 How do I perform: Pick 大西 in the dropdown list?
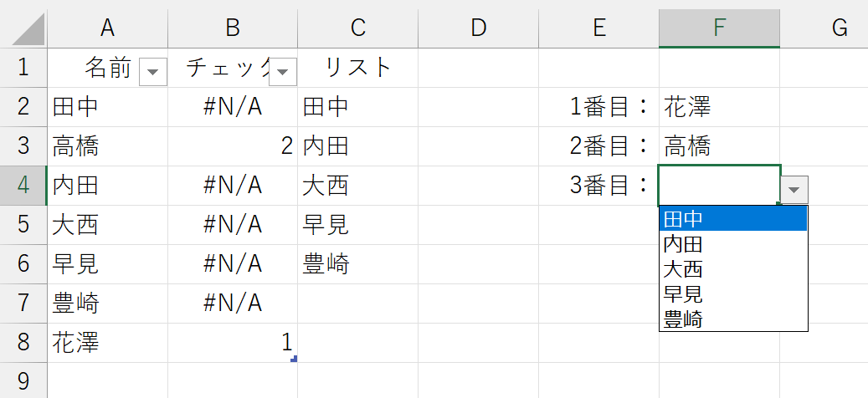coord(733,269)
